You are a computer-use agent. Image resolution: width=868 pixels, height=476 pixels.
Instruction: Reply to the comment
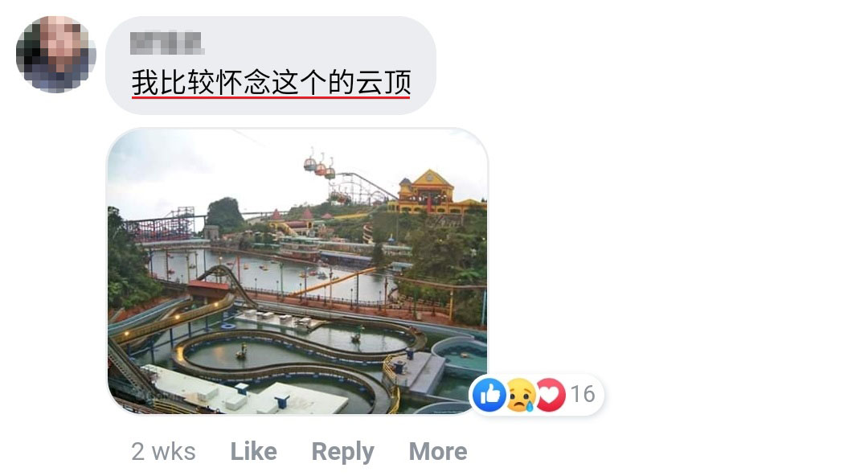342,452
